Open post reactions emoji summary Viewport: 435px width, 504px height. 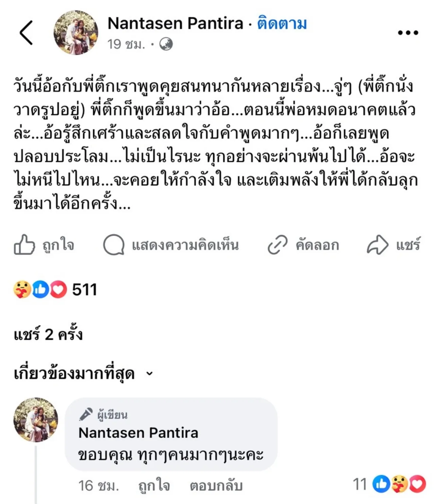tap(40, 290)
